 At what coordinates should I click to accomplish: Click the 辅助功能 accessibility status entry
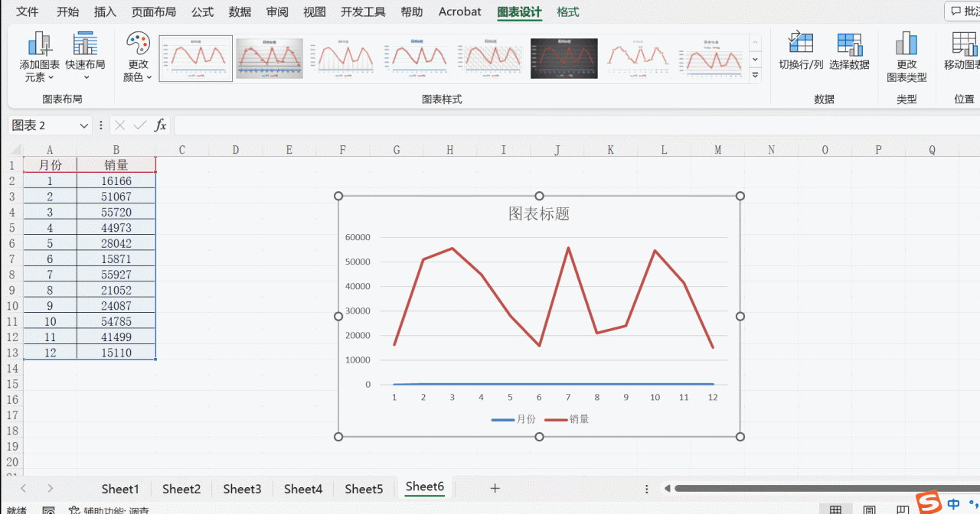click(x=109, y=510)
